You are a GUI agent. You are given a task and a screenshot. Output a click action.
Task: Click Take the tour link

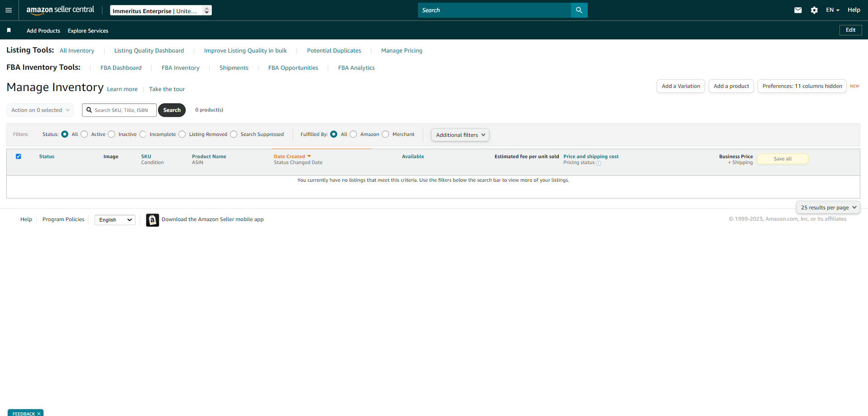(167, 89)
